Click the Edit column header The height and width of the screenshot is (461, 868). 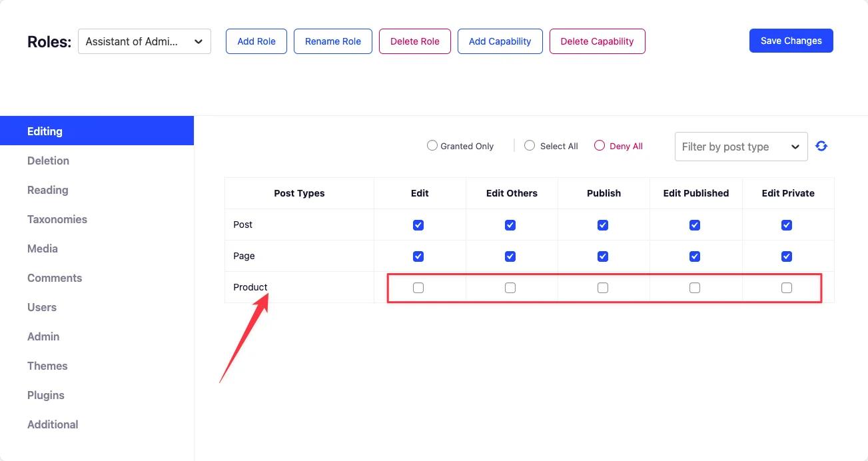[x=420, y=193]
